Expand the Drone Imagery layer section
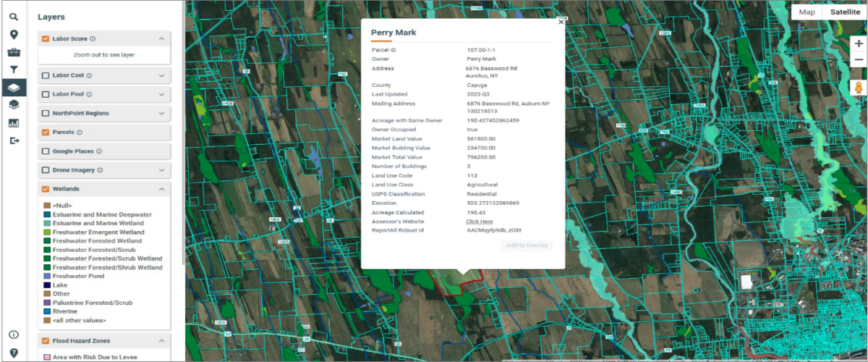The width and height of the screenshot is (868, 362). pyautogui.click(x=161, y=170)
